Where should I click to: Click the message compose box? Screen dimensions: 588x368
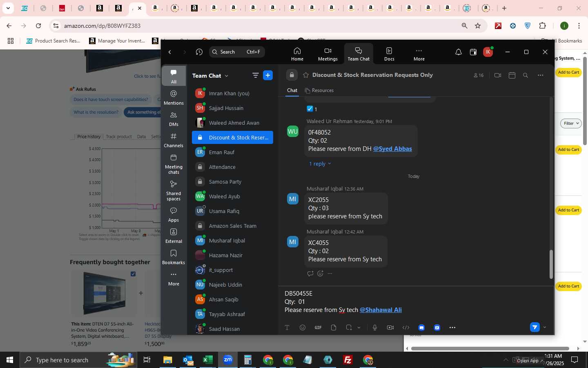click(415, 302)
